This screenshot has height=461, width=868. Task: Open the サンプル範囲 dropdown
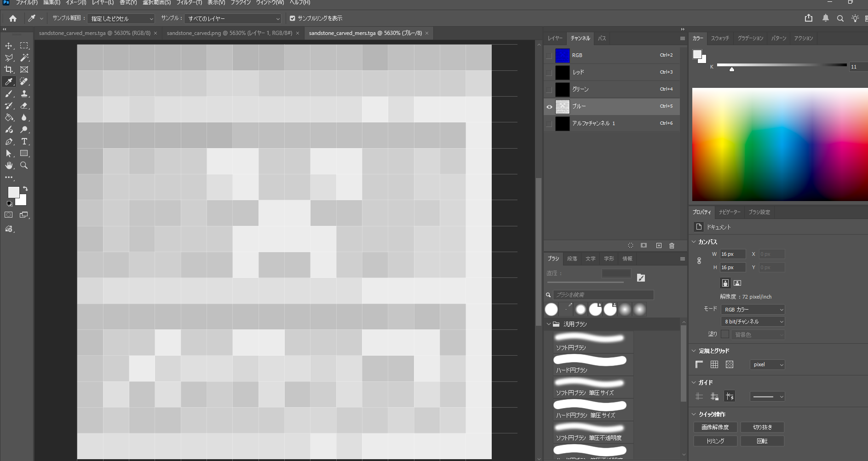[x=121, y=18]
